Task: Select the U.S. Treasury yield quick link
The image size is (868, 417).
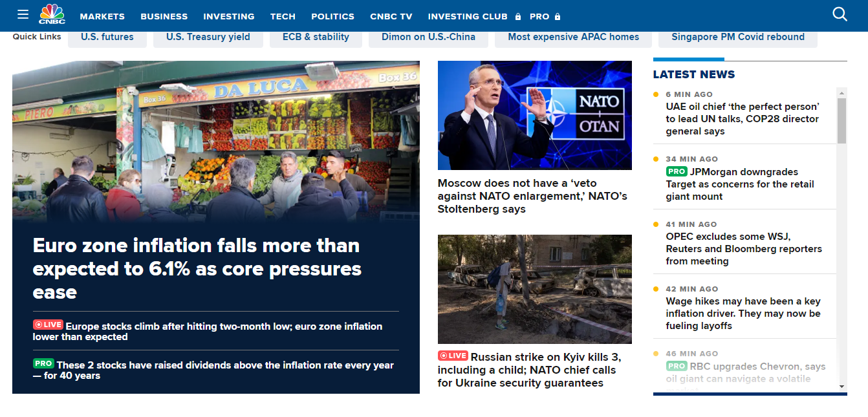Action: coord(208,37)
